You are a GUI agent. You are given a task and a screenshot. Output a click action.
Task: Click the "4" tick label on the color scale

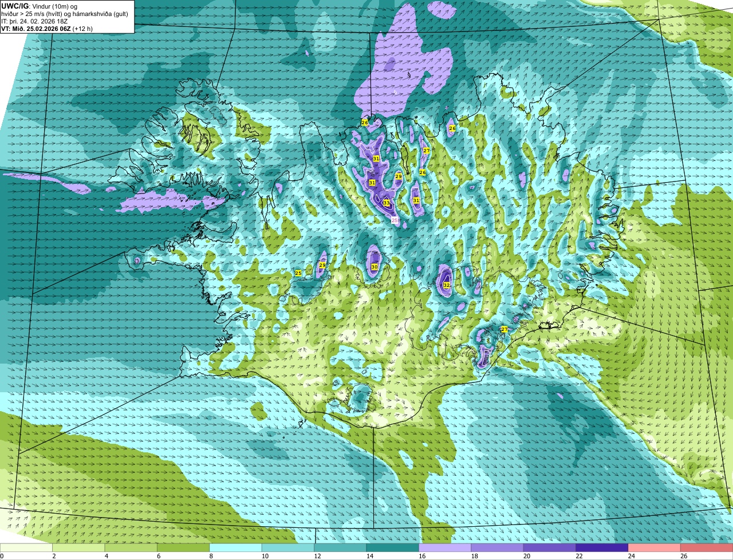click(x=107, y=556)
